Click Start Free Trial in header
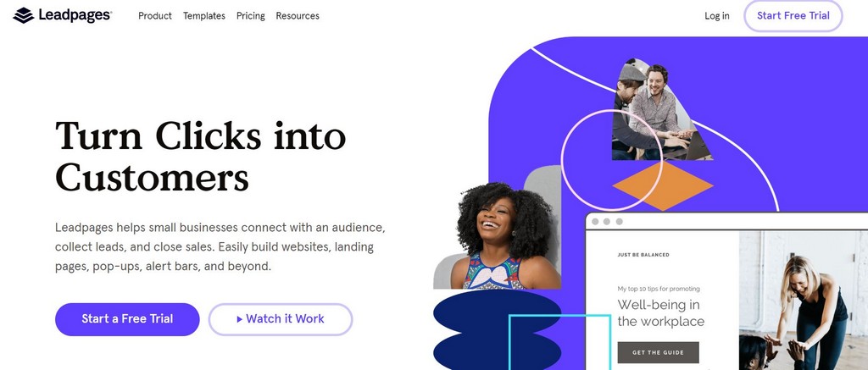Viewport: 868px width, 370px height. point(793,15)
